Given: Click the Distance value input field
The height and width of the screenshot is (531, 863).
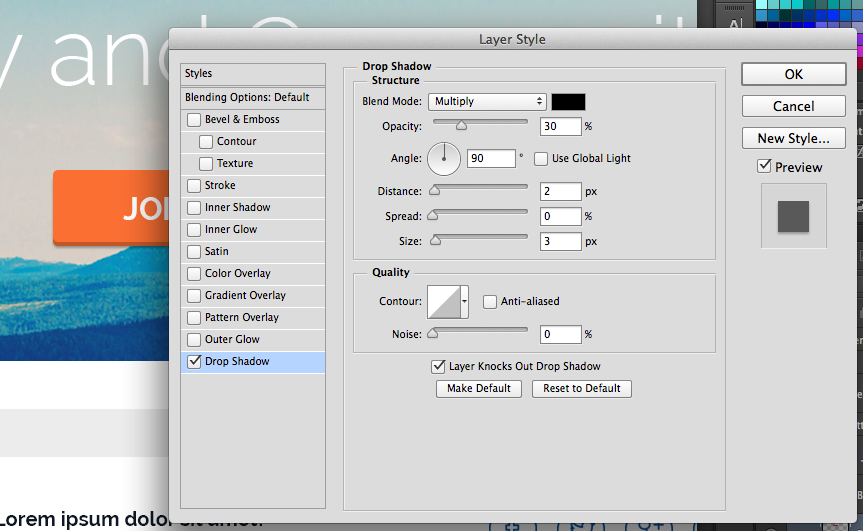Looking at the screenshot, I should 560,191.
